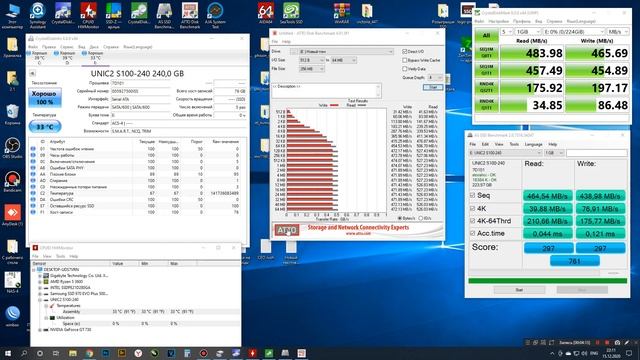Open the Language menu in AS SSD Benchmark
Screen dimensions: 640x360
(533, 144)
